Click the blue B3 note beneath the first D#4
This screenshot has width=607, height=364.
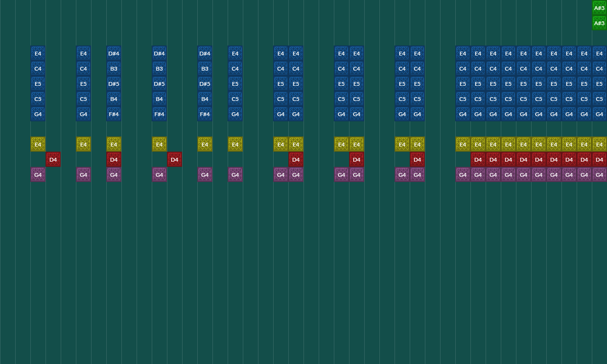click(x=113, y=68)
